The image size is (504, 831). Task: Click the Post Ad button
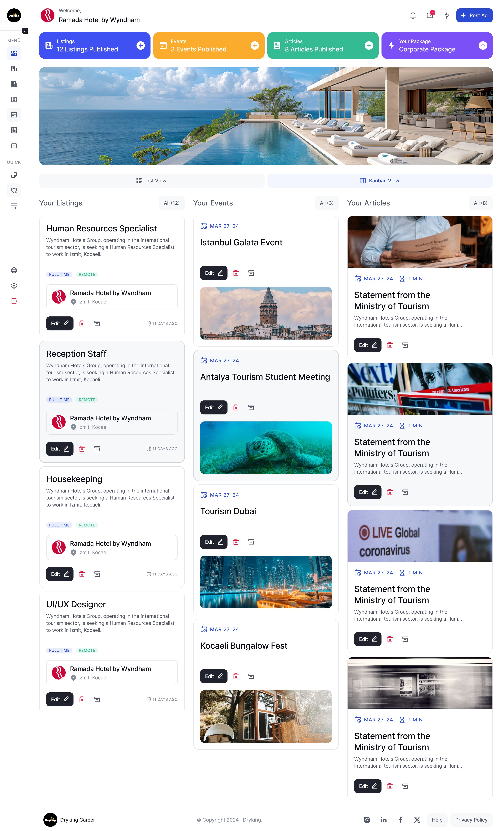(x=474, y=16)
